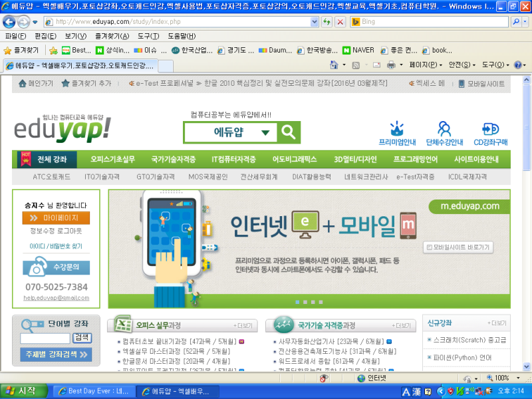Click the 수강문의 telephone banner
The image size is (532, 399).
point(57,266)
